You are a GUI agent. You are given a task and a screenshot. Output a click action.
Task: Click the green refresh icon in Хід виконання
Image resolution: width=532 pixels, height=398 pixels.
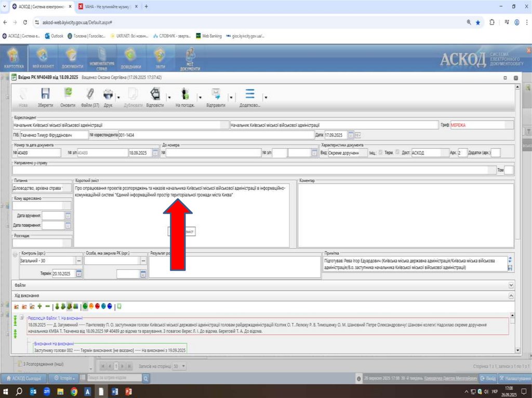click(x=119, y=307)
